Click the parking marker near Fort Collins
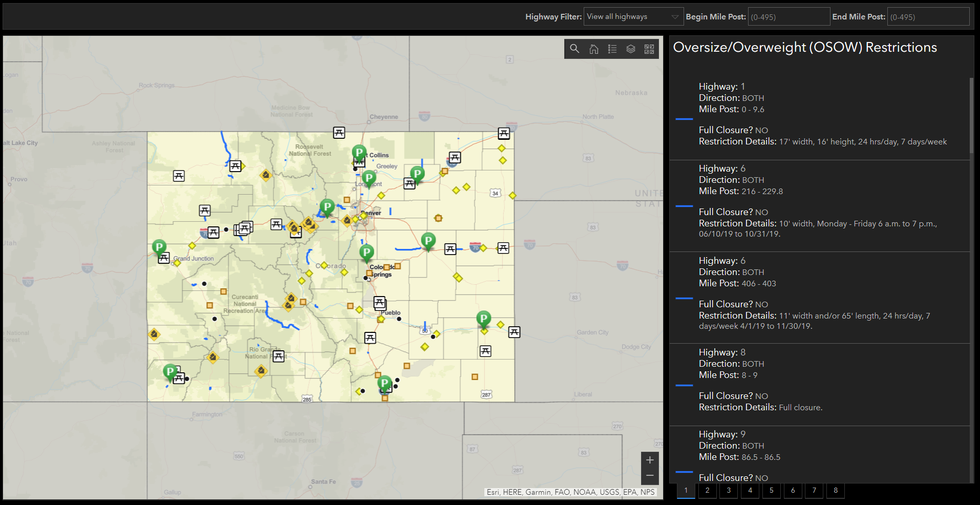The height and width of the screenshot is (505, 980). 359,152
